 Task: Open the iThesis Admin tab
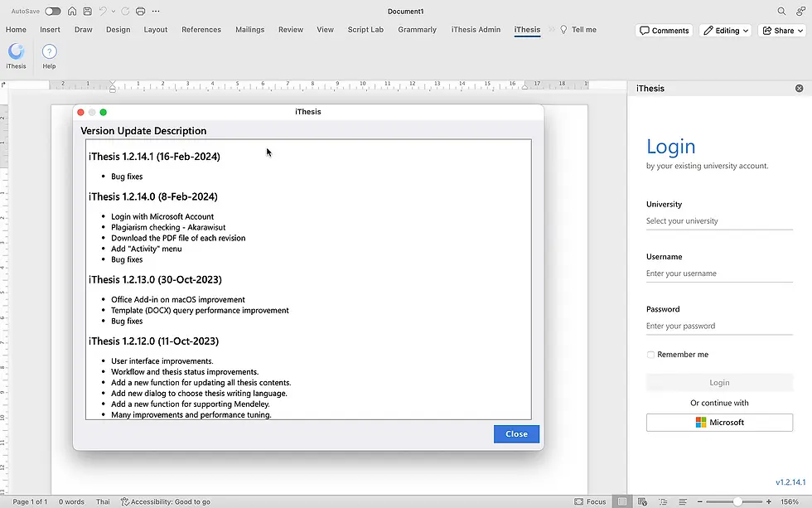pos(476,30)
